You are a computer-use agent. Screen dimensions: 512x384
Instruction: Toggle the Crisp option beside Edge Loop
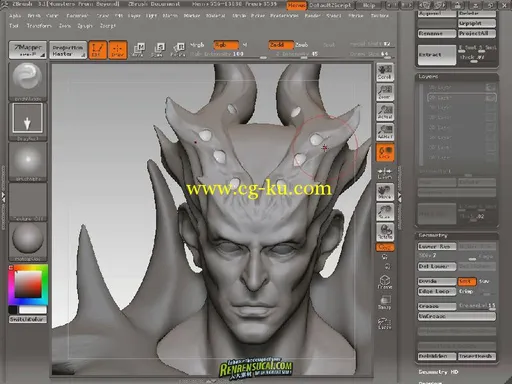click(x=466, y=291)
